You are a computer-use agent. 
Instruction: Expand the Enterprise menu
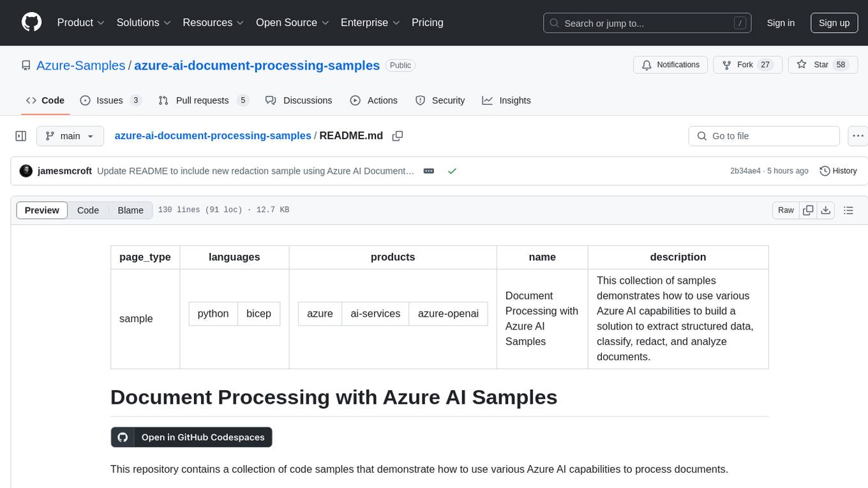click(370, 22)
